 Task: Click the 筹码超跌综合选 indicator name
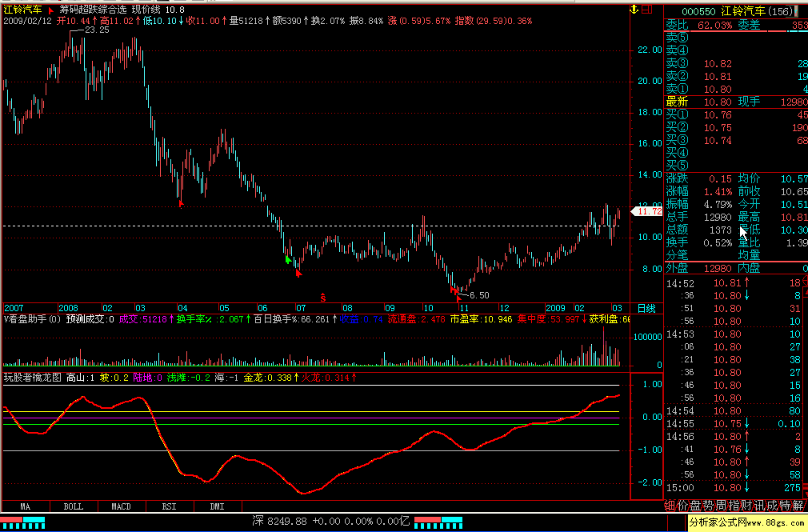[93, 10]
